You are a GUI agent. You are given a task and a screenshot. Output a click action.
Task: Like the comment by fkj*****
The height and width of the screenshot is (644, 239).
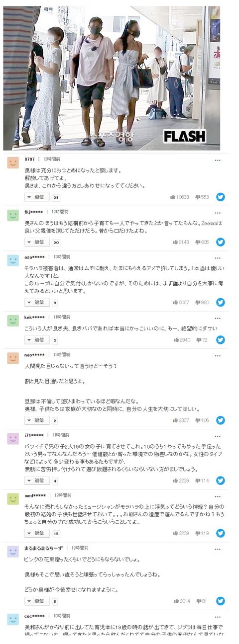click(180, 242)
